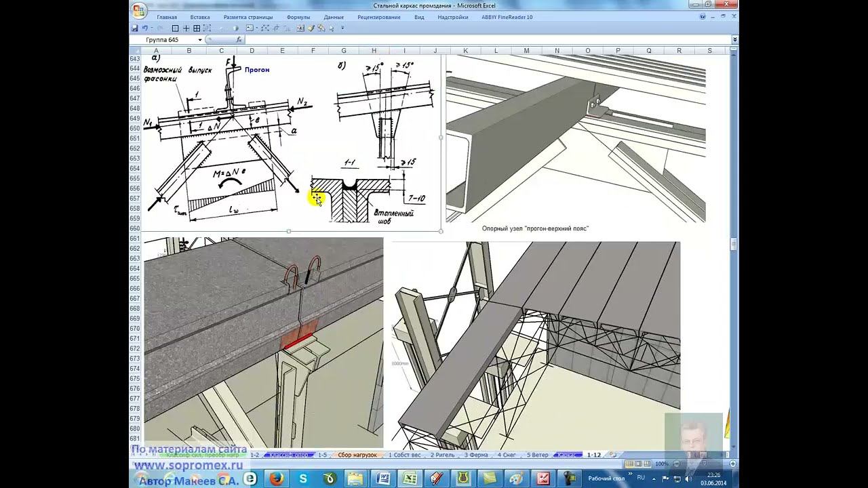Switch the RU input language indicator
The height and width of the screenshot is (488, 868).
point(641,478)
